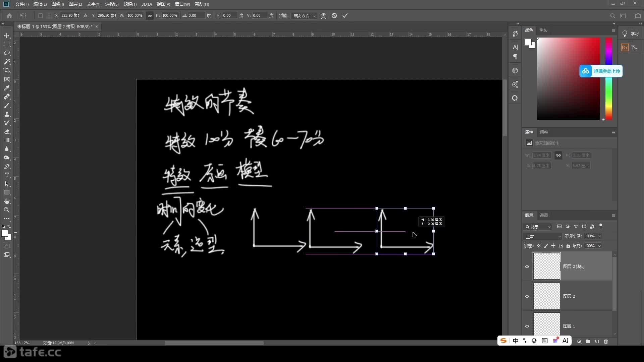Open the 图像(I) menu
Viewport: 644px width, 362px height.
[x=58, y=4]
